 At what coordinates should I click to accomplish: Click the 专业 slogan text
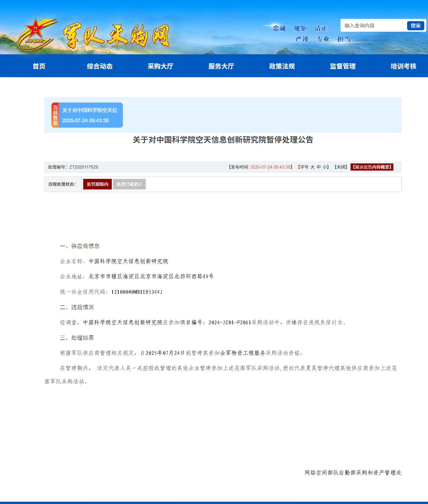323,39
